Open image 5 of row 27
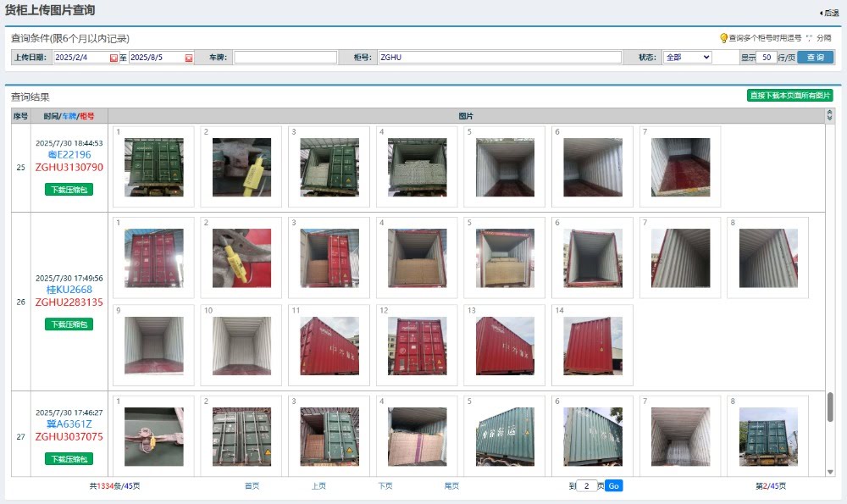The image size is (847, 504). tap(505, 436)
